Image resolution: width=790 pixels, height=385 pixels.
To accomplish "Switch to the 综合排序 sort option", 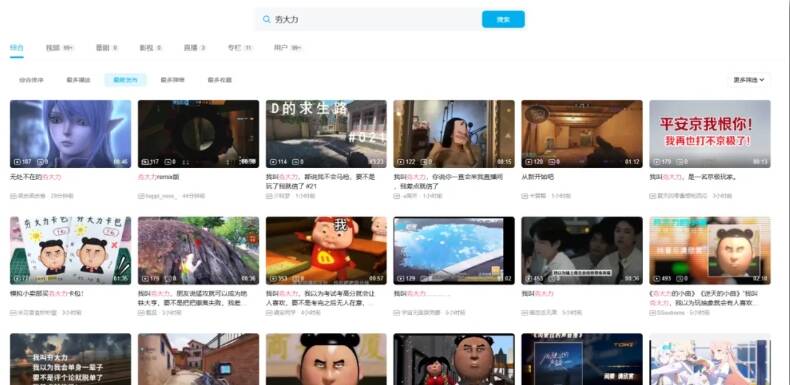I will pos(31,80).
